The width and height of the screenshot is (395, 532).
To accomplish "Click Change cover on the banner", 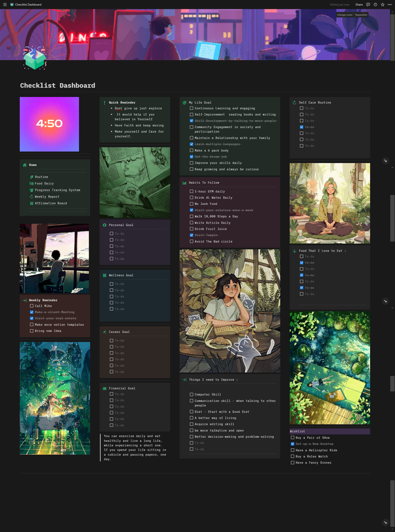I will (345, 15).
